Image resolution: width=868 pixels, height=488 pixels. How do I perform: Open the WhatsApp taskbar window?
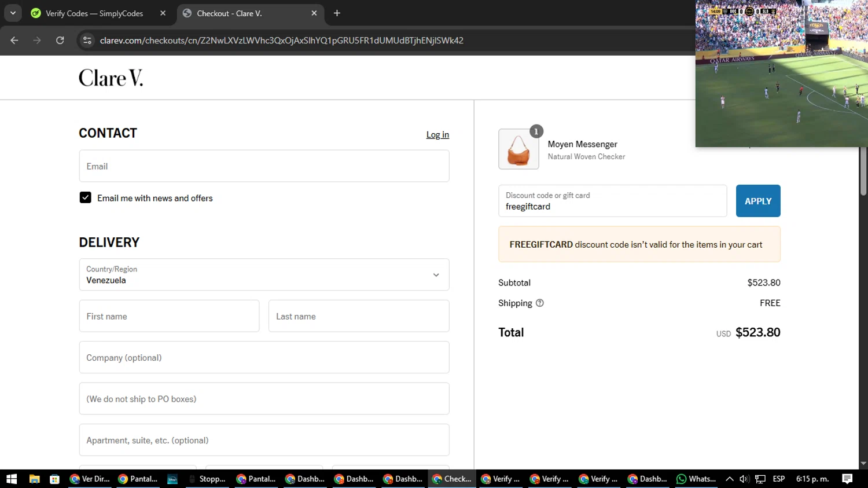point(696,479)
